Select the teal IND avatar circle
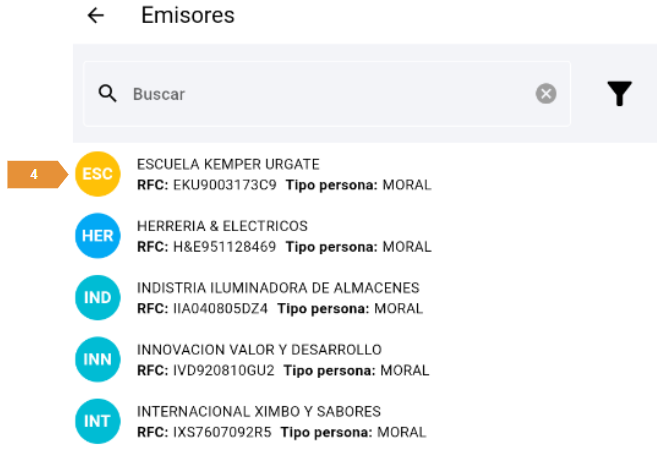Viewport: 657px width, 452px height. point(97,298)
